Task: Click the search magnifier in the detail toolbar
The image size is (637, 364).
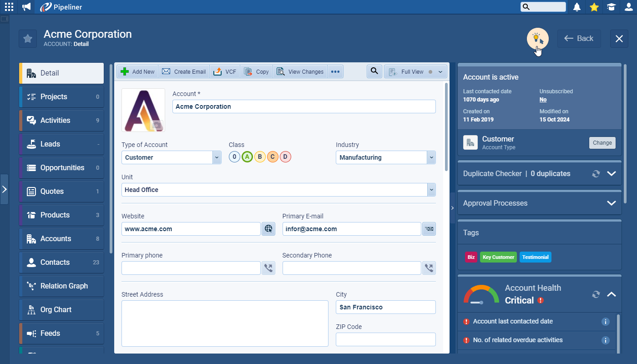Action: 374,71
